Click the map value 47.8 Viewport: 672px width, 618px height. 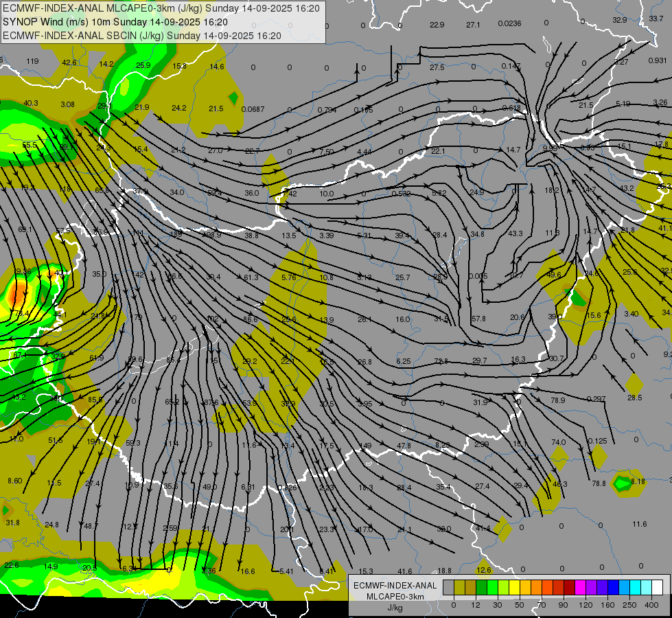404,446
